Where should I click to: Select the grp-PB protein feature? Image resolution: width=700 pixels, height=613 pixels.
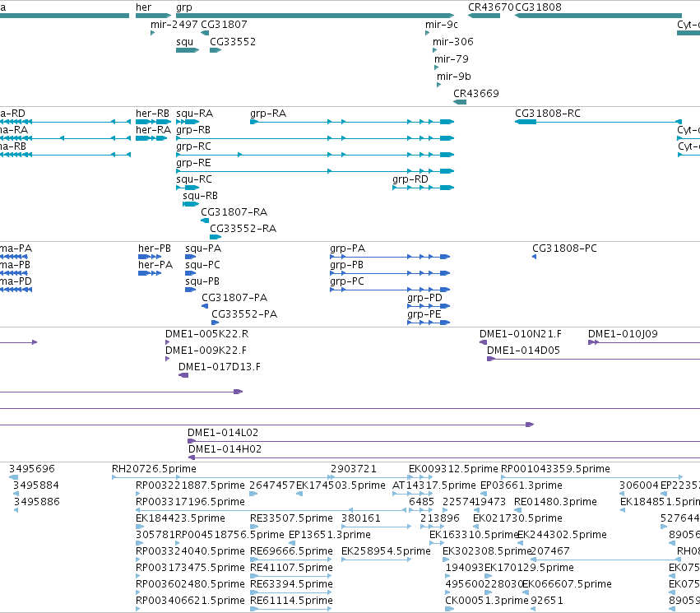tap(390, 273)
